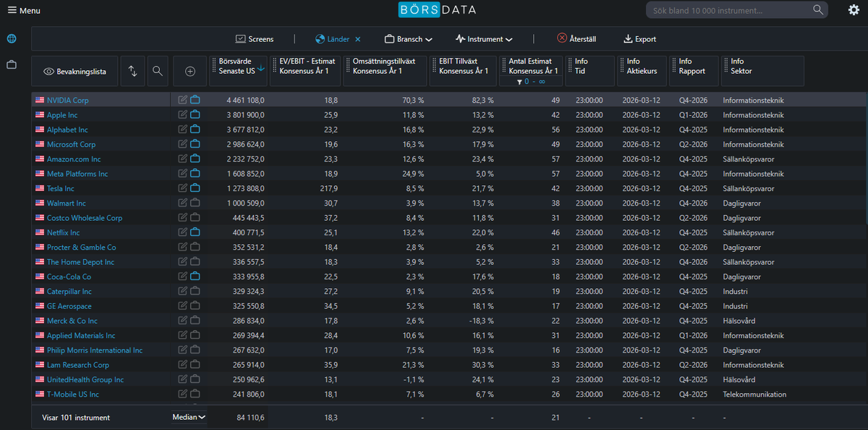Open the Menu hamburger

[x=24, y=11]
